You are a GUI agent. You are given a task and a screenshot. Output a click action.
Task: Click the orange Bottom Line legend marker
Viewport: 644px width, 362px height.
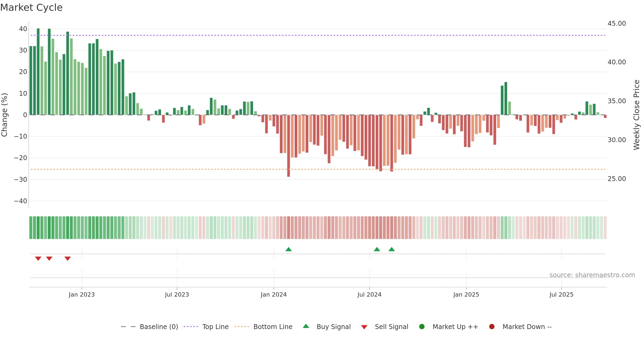242,327
